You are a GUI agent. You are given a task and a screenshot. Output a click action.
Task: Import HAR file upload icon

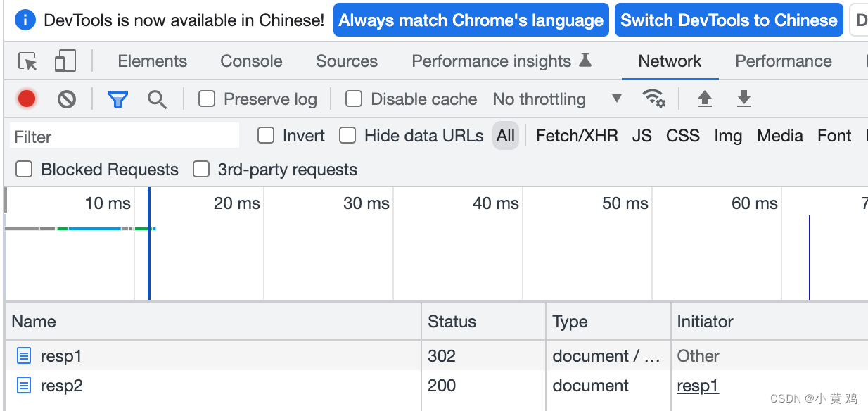coord(705,99)
